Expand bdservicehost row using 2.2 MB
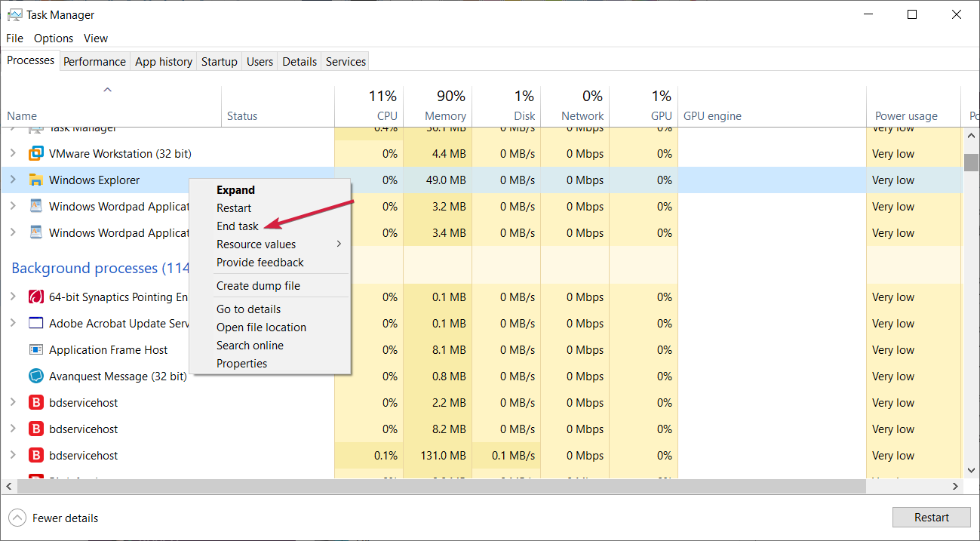The image size is (980, 541). click(x=13, y=403)
